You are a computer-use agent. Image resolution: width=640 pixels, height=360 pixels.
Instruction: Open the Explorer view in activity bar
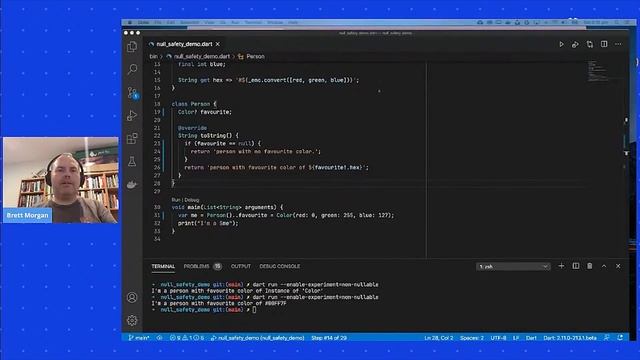pos(132,47)
